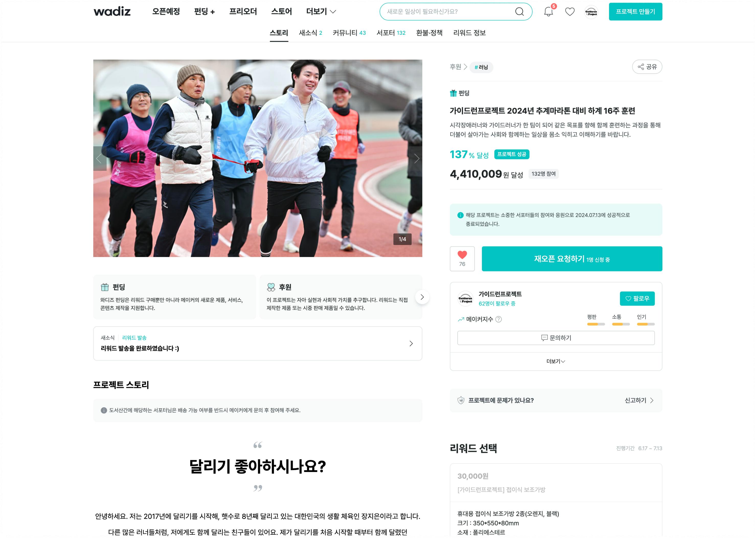Open the wishlist heart icon in header

click(x=570, y=12)
